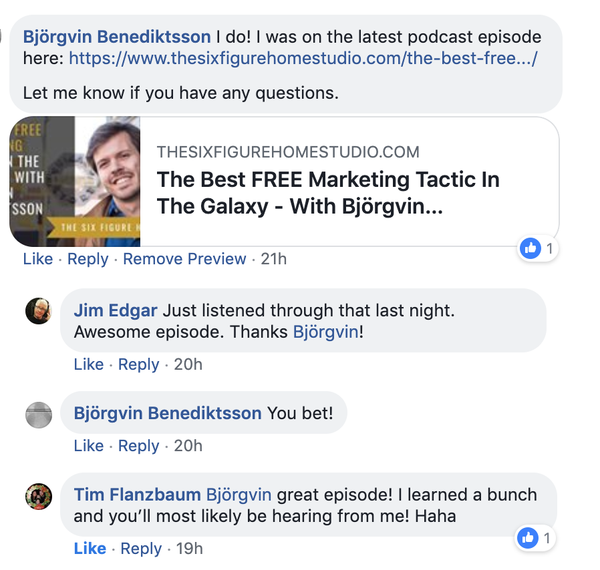The image size is (600, 570).
Task: Open Jim Edgar's profile name link
Action: pos(116,309)
